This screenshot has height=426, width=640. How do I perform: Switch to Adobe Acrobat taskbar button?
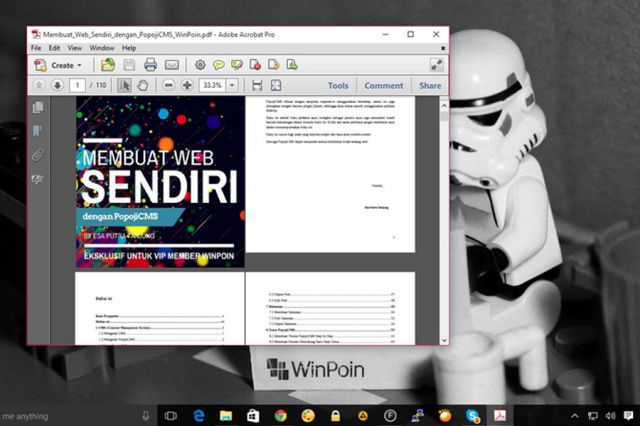pyautogui.click(x=500, y=416)
